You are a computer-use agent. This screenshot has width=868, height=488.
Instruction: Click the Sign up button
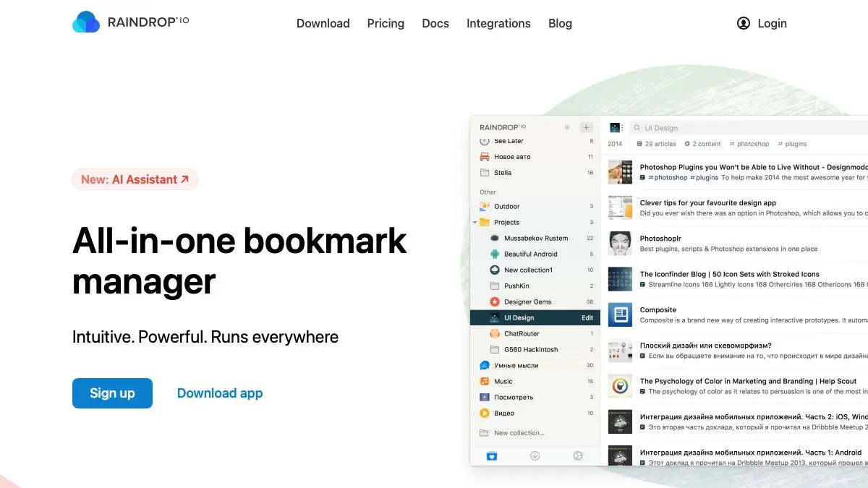tap(112, 393)
